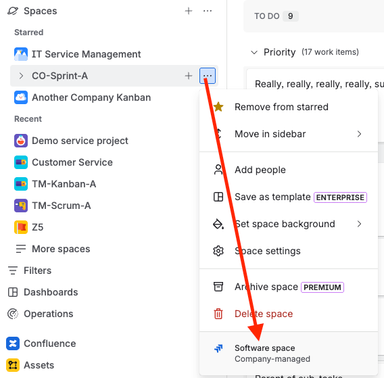Viewport: 384px width, 378px height.
Task: Click the Customer Service space icon
Action: pyautogui.click(x=21, y=162)
